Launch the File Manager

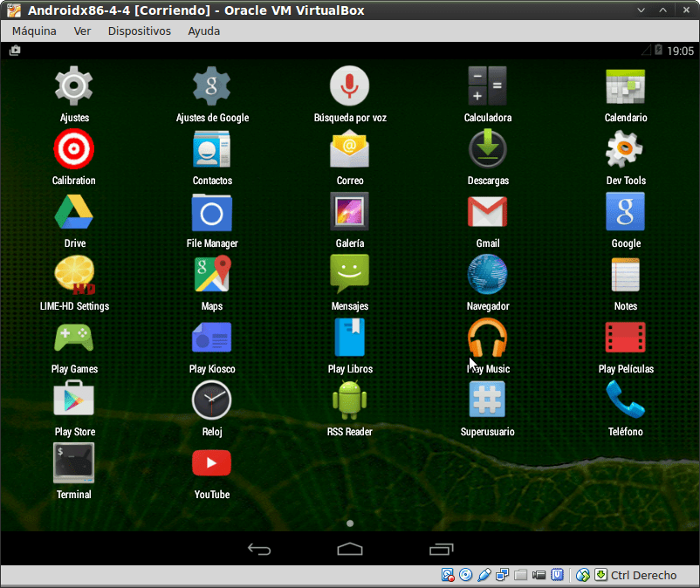coord(211,211)
